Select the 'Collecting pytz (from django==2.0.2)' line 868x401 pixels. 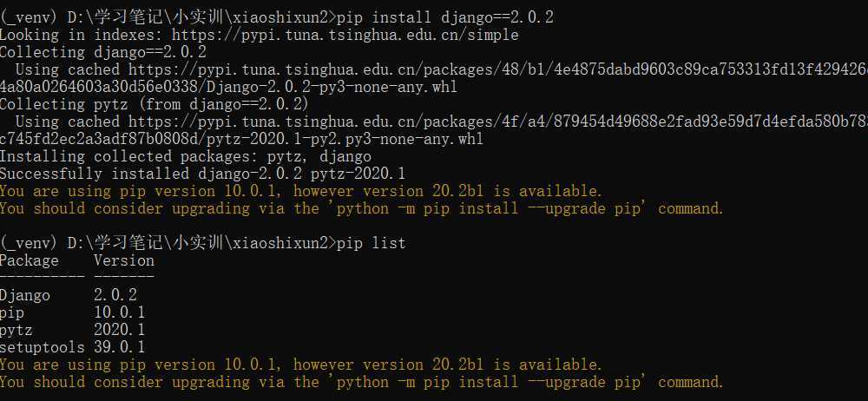click(155, 104)
